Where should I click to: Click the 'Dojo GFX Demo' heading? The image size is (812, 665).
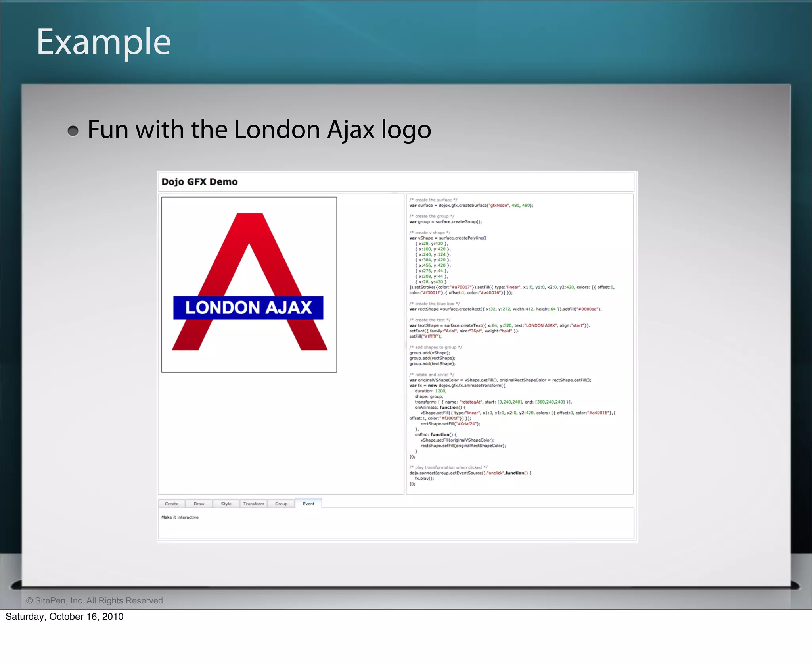[199, 182]
